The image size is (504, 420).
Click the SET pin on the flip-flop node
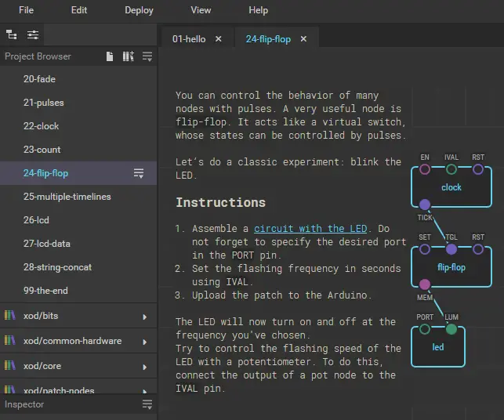pyautogui.click(x=425, y=249)
